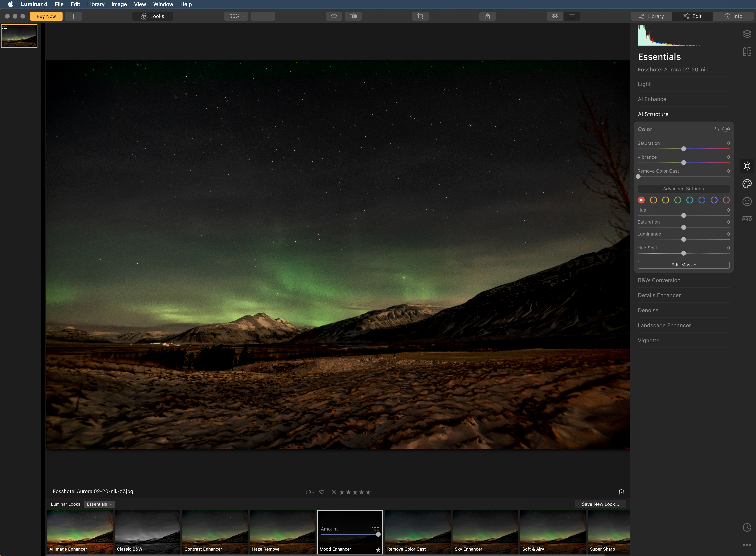Toggle quick preview eye icon
This screenshot has width=756, height=556.
(x=334, y=16)
